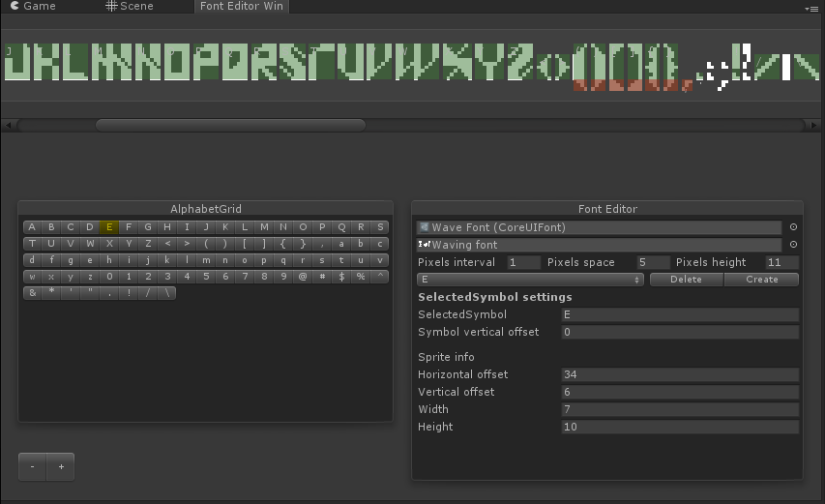Toggle the highlighted E key in AlphabetGrid
Image resolution: width=825 pixels, height=504 pixels.
(x=109, y=227)
